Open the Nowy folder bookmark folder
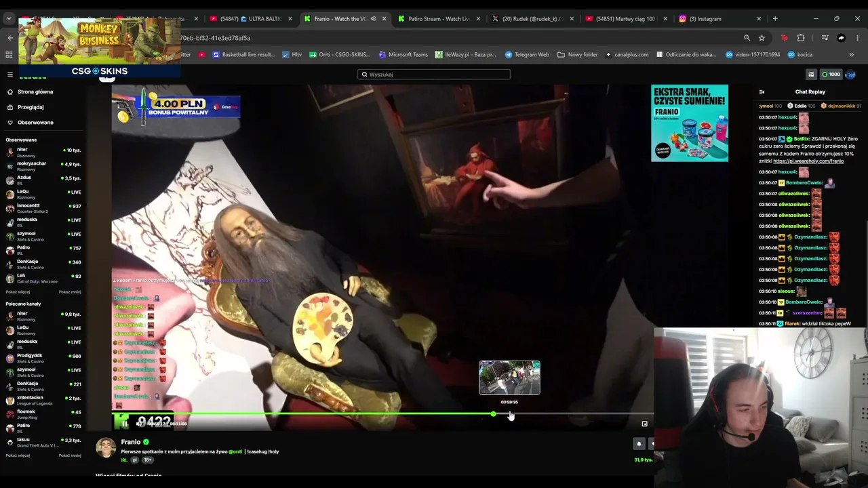868x488 pixels. point(578,55)
